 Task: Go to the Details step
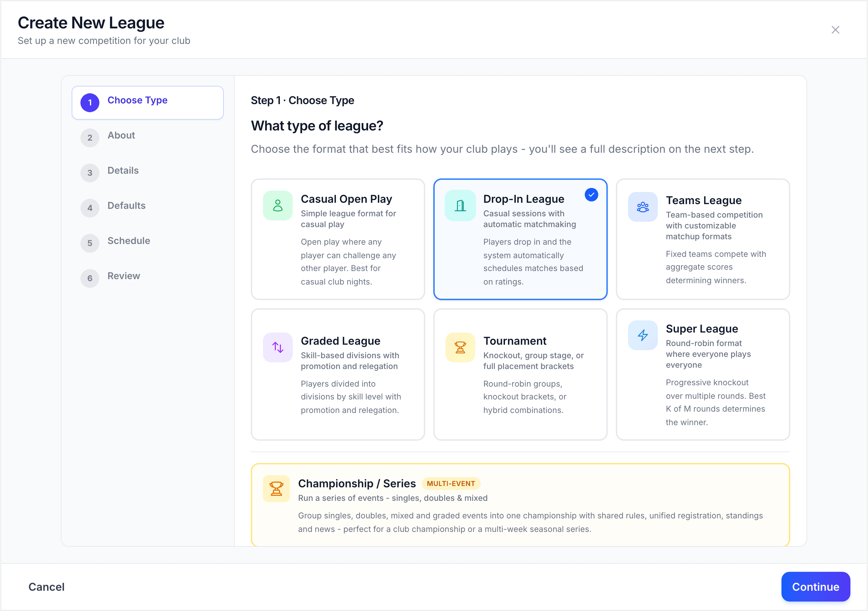147,173
